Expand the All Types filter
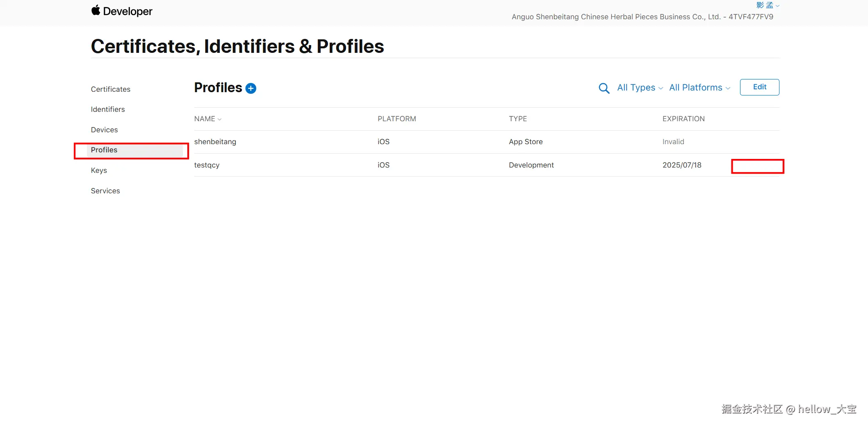The height and width of the screenshot is (426, 868). (640, 88)
